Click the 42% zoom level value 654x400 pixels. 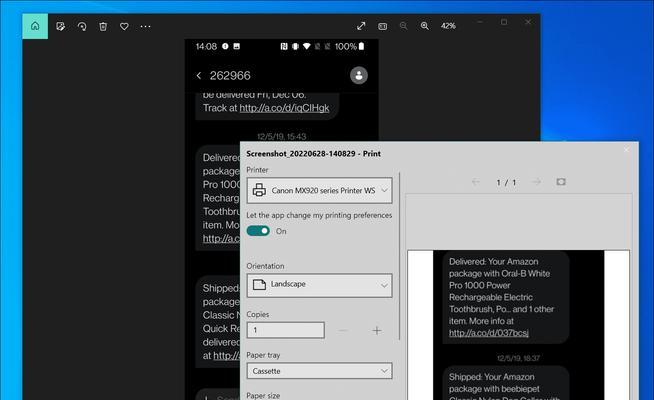pos(448,26)
